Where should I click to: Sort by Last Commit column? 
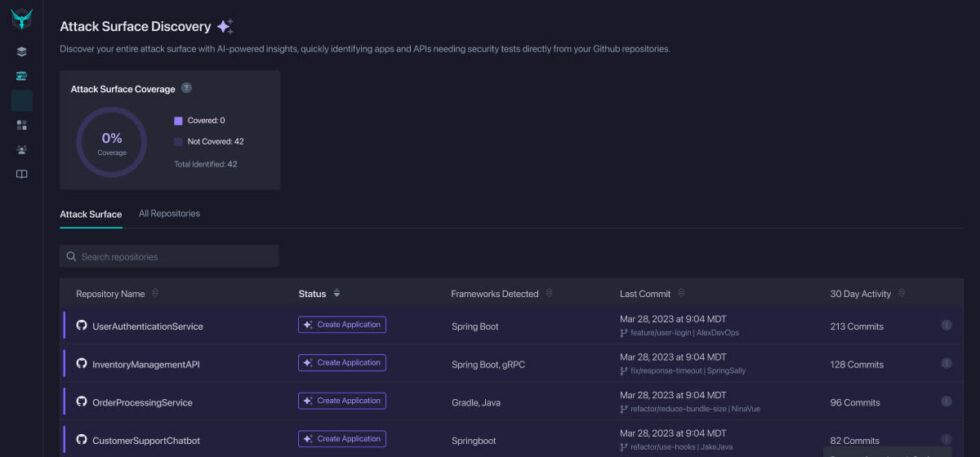(x=681, y=293)
